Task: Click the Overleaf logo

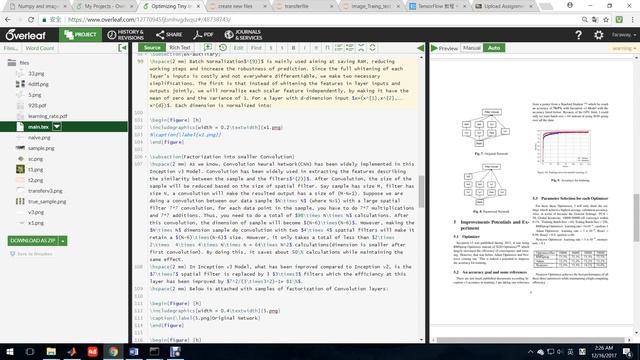Action: pos(25,35)
